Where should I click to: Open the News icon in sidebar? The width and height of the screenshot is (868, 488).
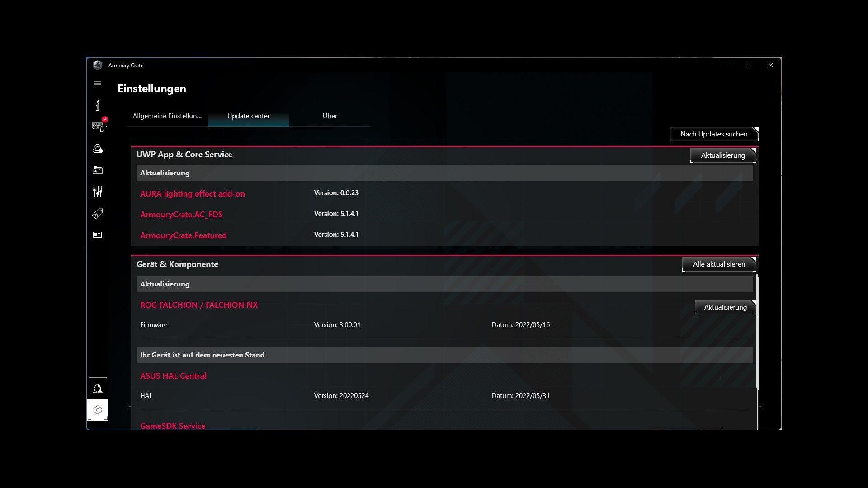98,235
